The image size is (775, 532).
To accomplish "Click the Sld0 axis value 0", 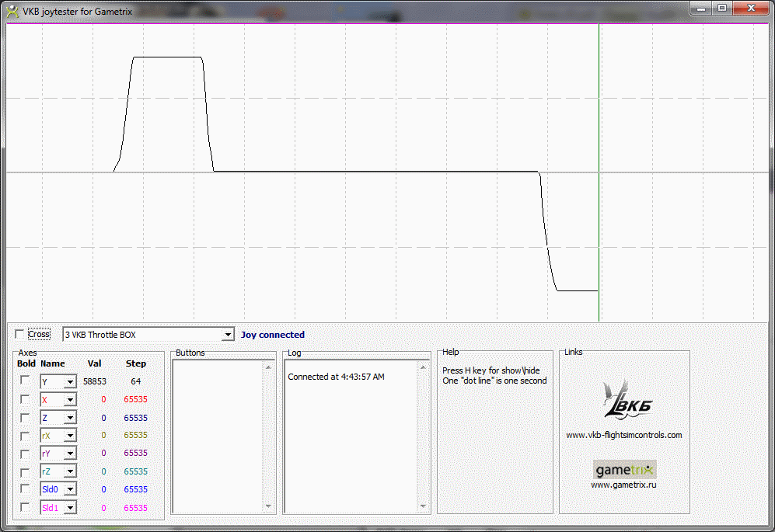I will [103, 489].
